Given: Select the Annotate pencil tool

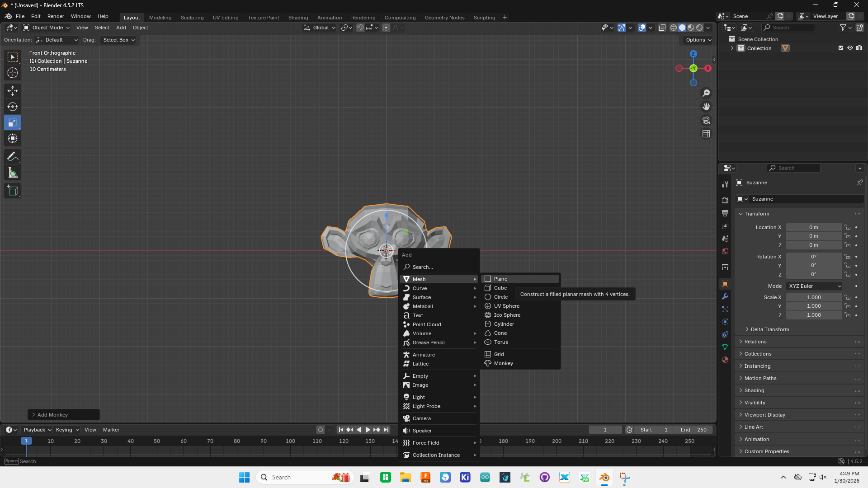Looking at the screenshot, I should [x=13, y=157].
